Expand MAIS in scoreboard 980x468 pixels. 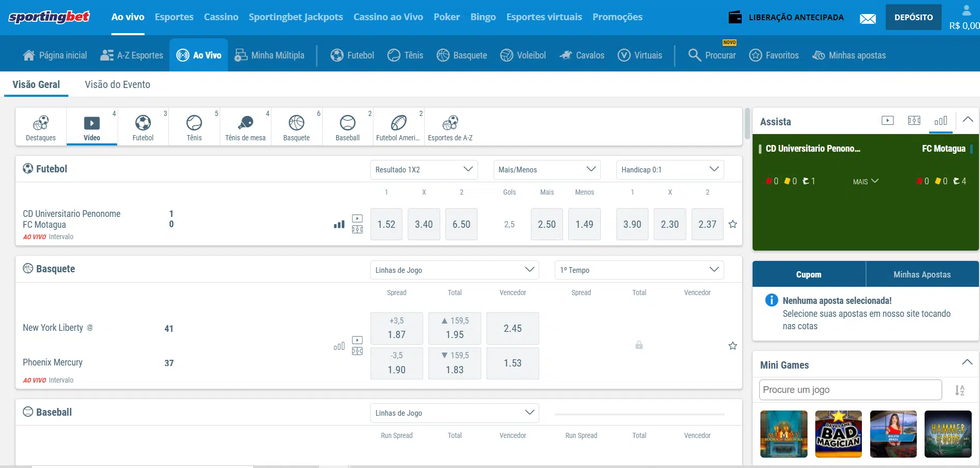[x=866, y=182]
